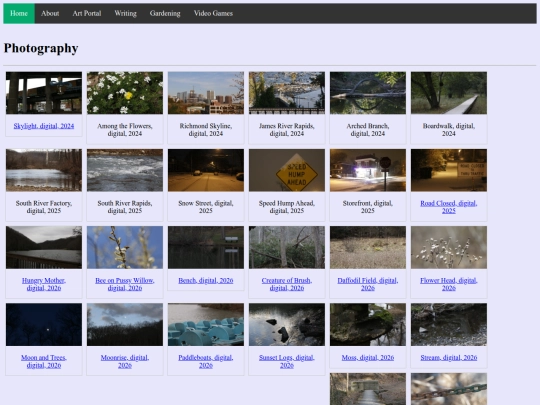
Task: Open the Bee on Pussy Willow thumbnail
Action: [x=125, y=247]
